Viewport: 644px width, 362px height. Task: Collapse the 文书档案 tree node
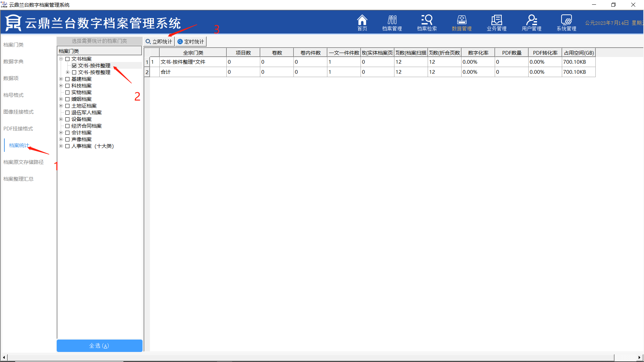click(x=61, y=59)
